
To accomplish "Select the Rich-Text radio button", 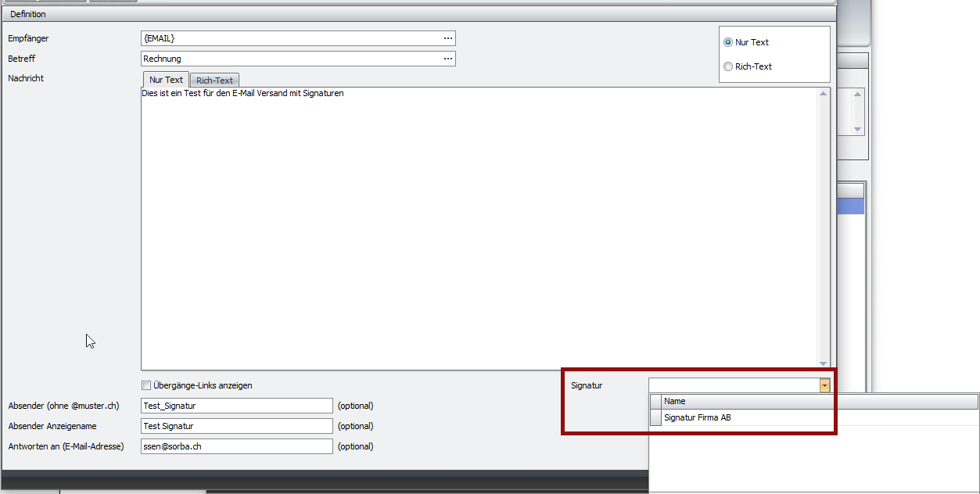I will [x=728, y=67].
